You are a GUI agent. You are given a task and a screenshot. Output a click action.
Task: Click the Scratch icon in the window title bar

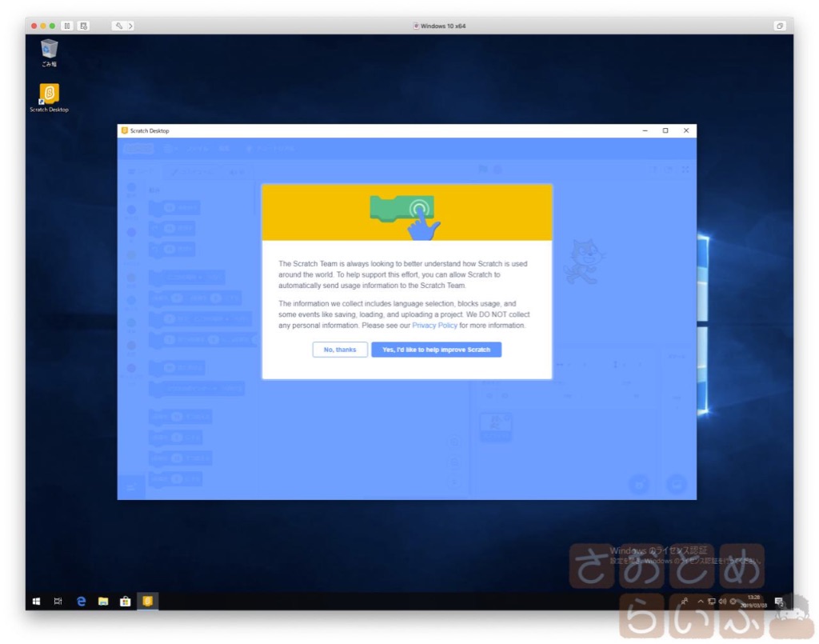click(124, 130)
